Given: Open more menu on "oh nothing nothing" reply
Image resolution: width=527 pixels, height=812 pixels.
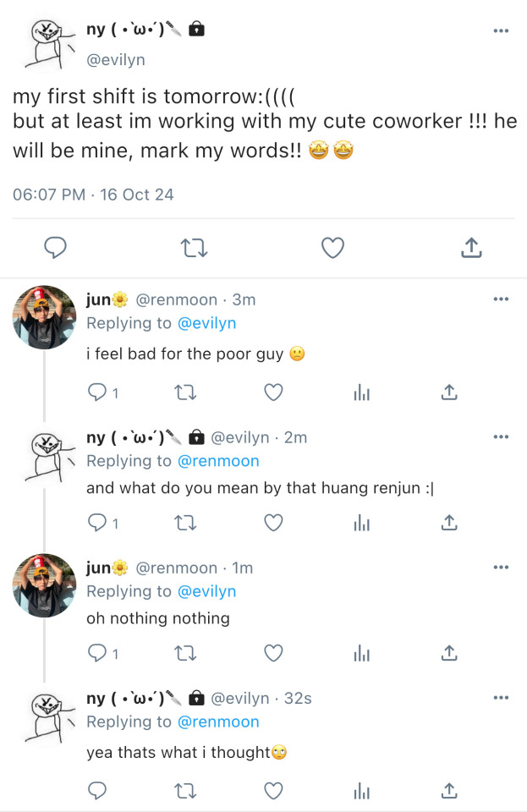Looking at the screenshot, I should tap(501, 567).
